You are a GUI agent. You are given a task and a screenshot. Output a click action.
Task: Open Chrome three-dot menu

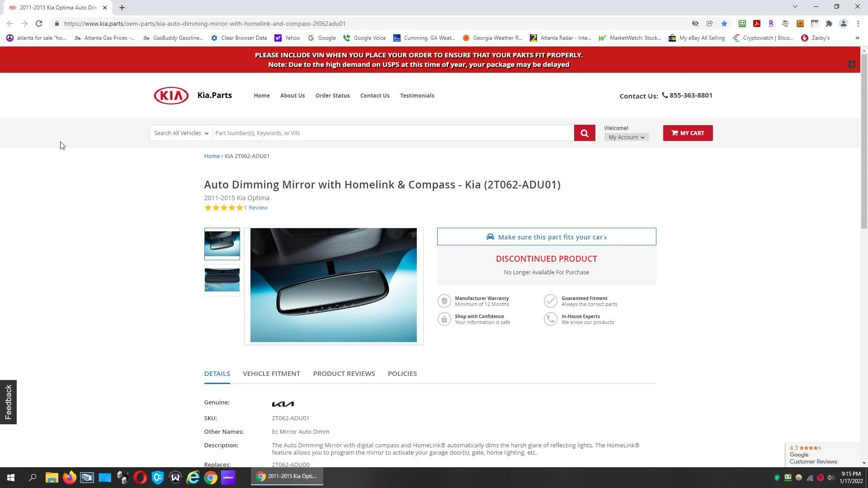pos(858,23)
